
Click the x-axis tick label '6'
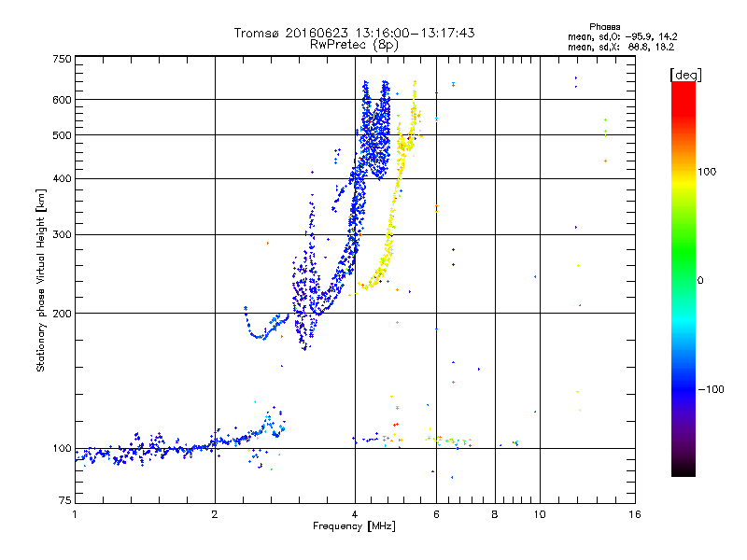click(x=436, y=514)
